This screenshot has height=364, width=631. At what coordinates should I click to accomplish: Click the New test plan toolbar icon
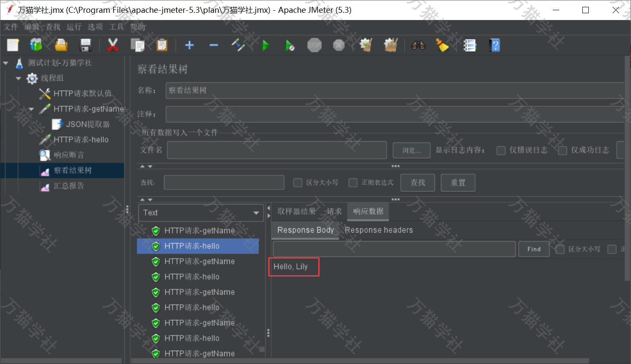click(x=13, y=45)
